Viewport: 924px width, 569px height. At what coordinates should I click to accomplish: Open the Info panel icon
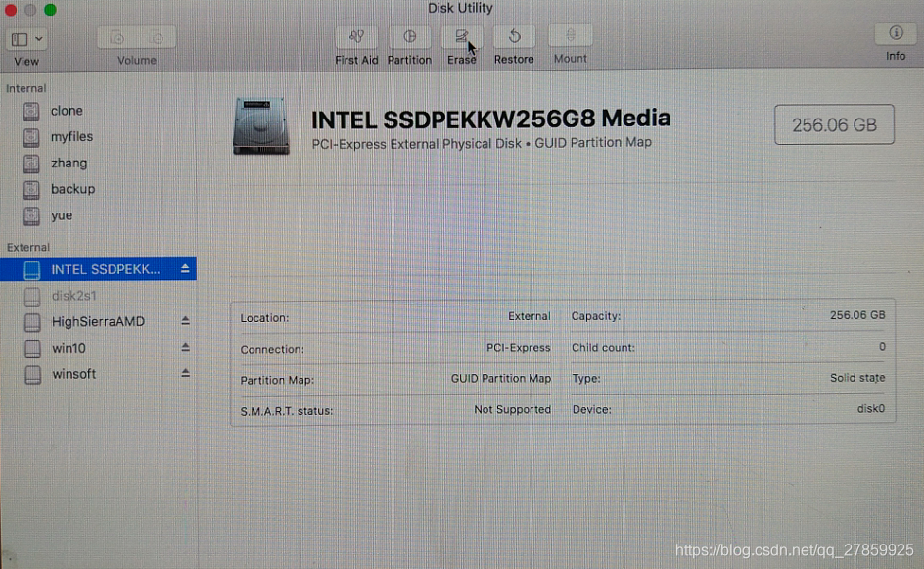[x=896, y=33]
